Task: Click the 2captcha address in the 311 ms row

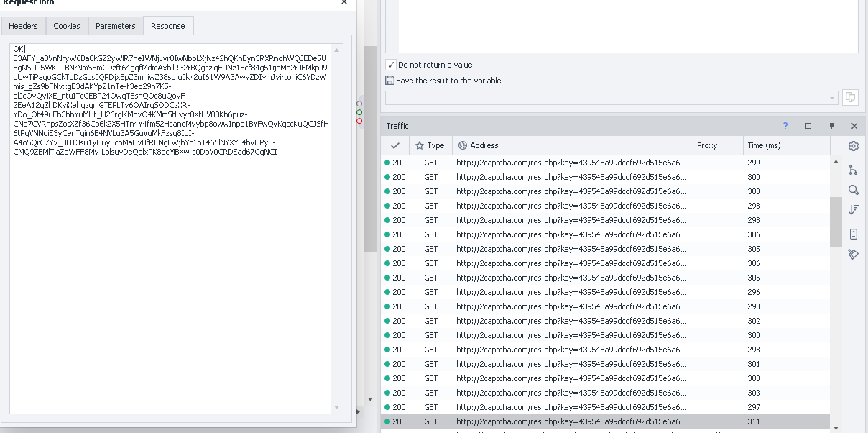Action: pyautogui.click(x=571, y=421)
